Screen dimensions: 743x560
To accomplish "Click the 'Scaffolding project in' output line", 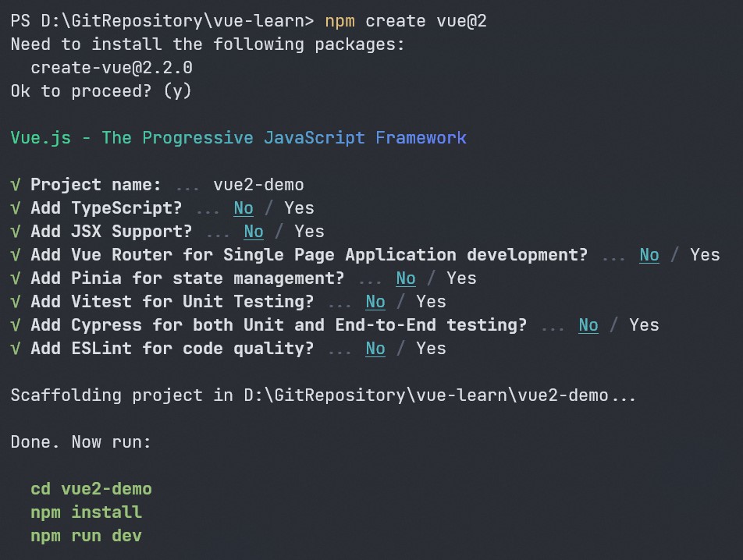I will pyautogui.click(x=323, y=395).
